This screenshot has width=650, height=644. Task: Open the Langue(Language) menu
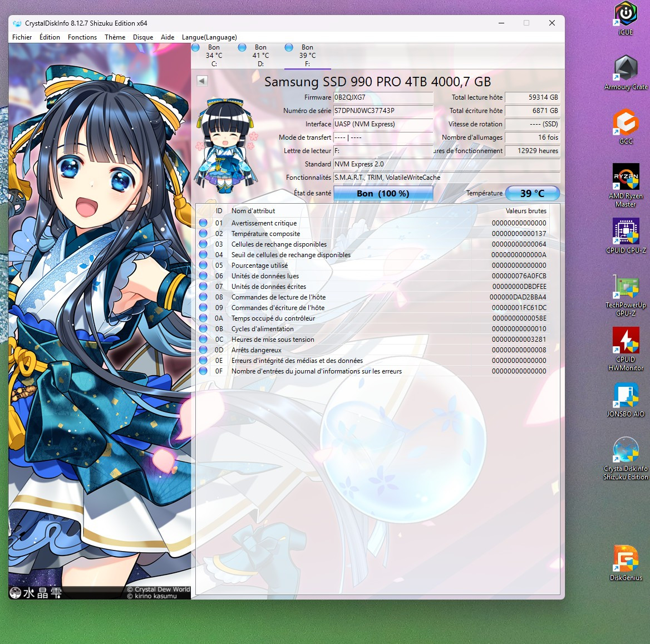[x=209, y=37]
